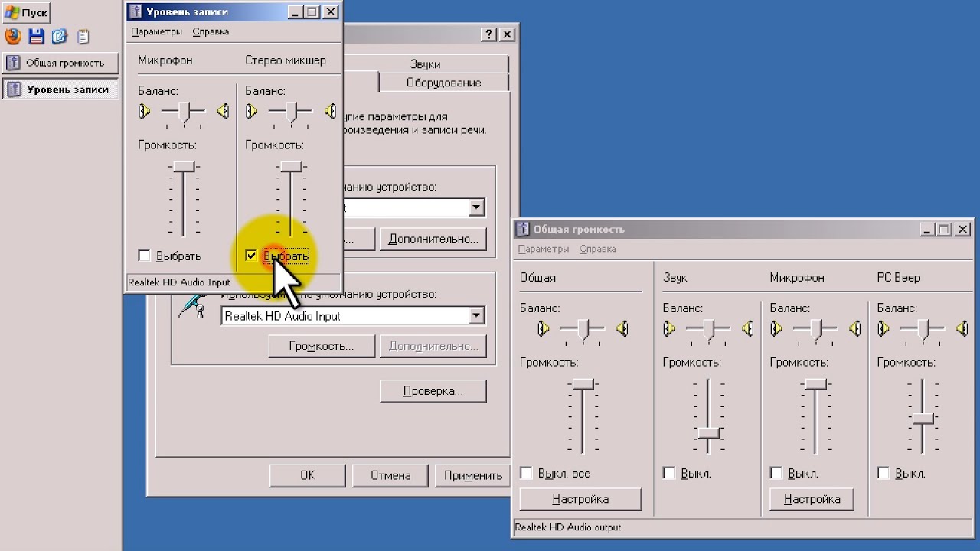
Task: Click Realtek HD Audio Input status bar in Уровень записи
Action: (179, 282)
